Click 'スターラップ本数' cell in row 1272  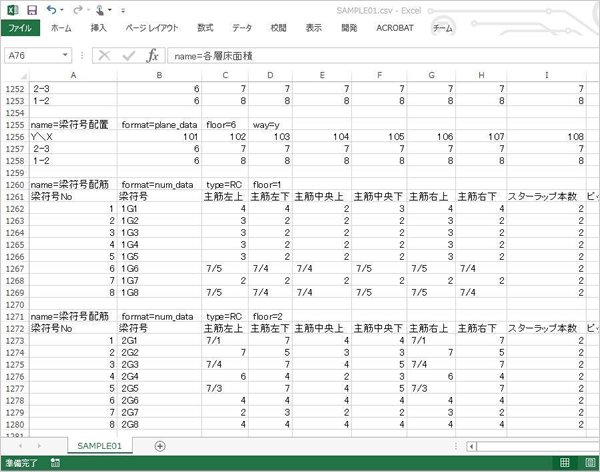[x=546, y=328]
